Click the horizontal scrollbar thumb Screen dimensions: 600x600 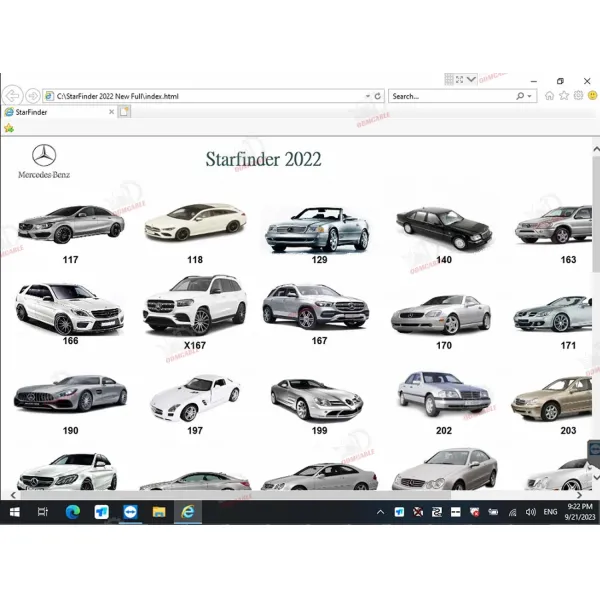tap(236, 495)
